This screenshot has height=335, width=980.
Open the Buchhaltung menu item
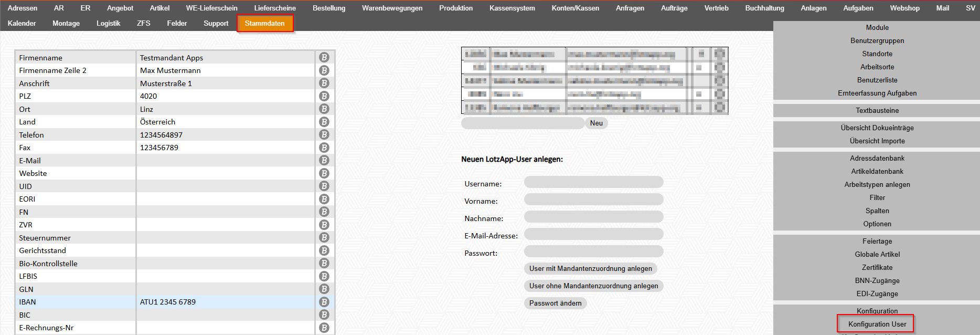pos(764,8)
